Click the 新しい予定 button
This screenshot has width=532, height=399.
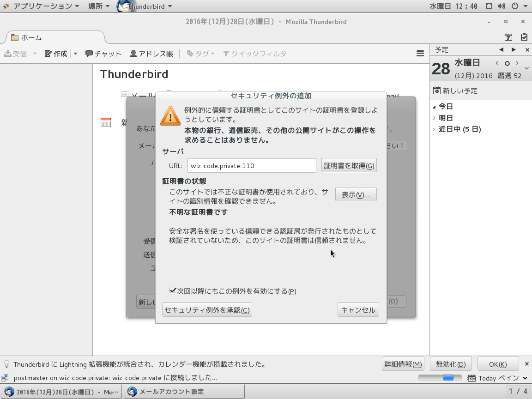pyautogui.click(x=455, y=91)
